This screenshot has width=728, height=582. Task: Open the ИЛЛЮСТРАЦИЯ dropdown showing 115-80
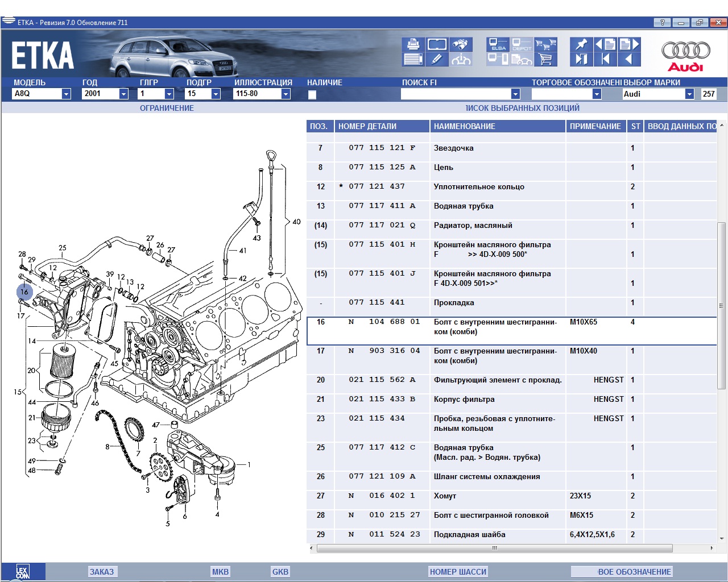pos(286,94)
